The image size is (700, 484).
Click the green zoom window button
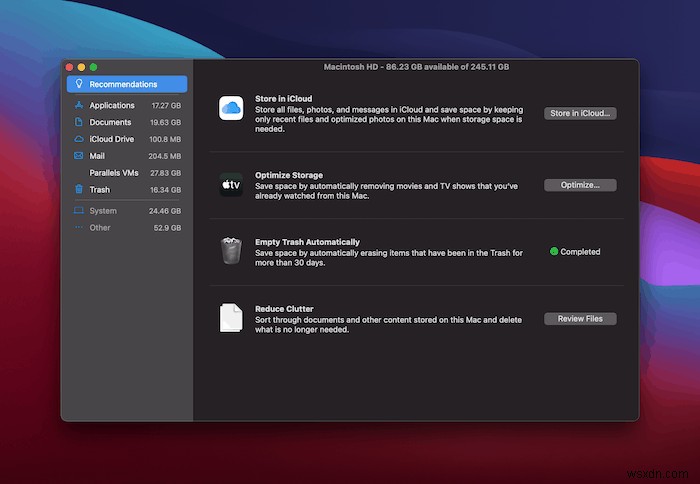(x=93, y=67)
